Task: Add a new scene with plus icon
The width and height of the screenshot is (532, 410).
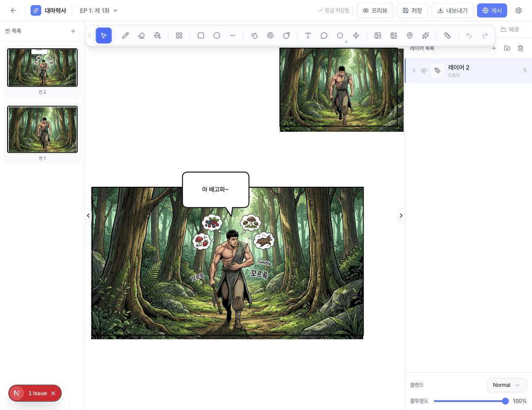Action: click(73, 31)
